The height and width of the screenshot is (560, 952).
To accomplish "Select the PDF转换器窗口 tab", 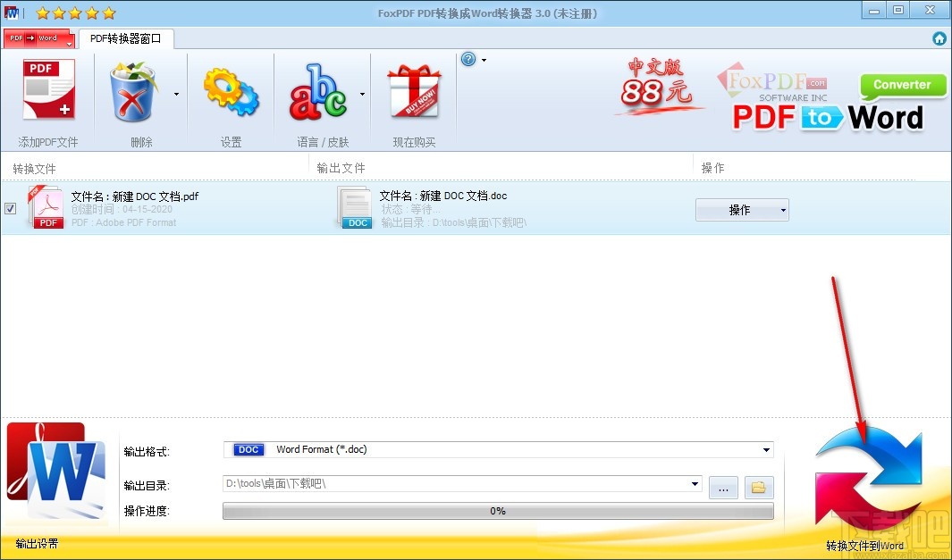I will click(x=126, y=38).
